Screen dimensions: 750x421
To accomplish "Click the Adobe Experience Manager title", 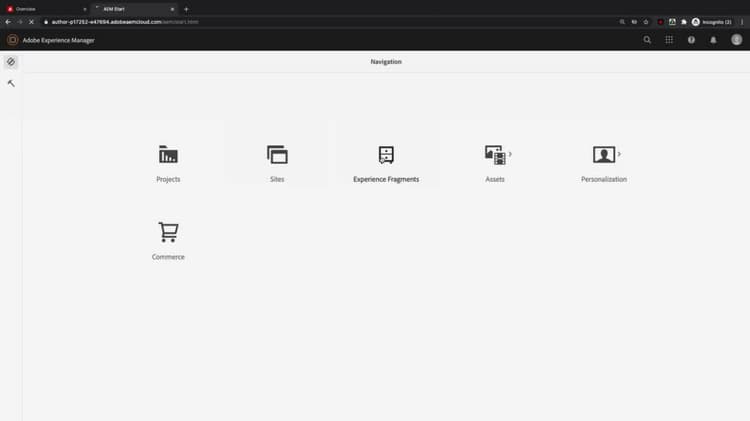I will [x=58, y=40].
